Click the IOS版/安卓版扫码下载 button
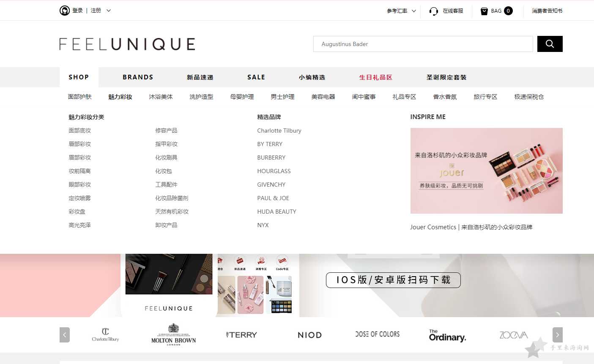This screenshot has height=364, width=594. (x=393, y=280)
